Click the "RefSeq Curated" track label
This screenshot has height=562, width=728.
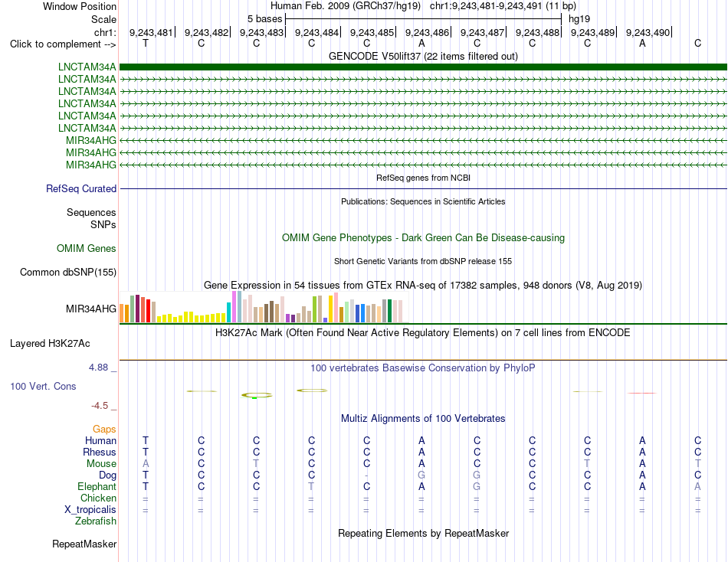[x=81, y=189]
